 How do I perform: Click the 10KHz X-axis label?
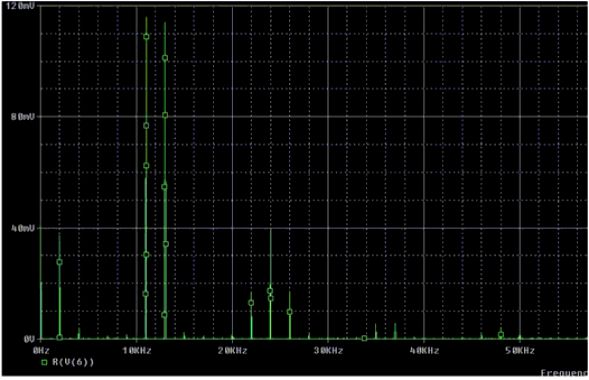pyautogui.click(x=137, y=351)
